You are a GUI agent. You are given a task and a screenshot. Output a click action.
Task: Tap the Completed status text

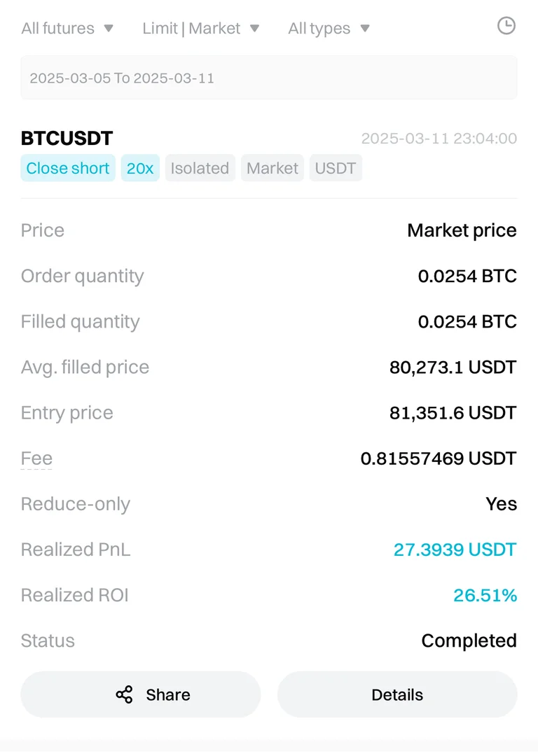[469, 640]
